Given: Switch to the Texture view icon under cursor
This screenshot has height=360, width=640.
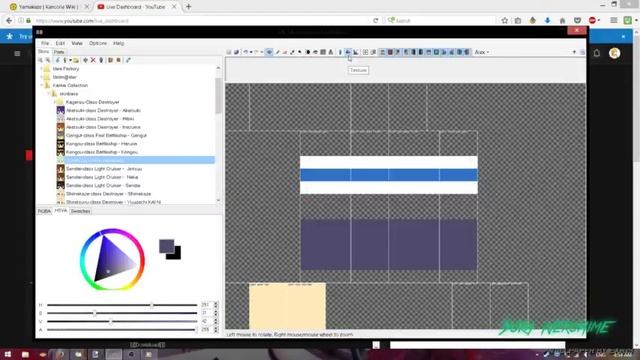Looking at the screenshot, I should pyautogui.click(x=348, y=52).
